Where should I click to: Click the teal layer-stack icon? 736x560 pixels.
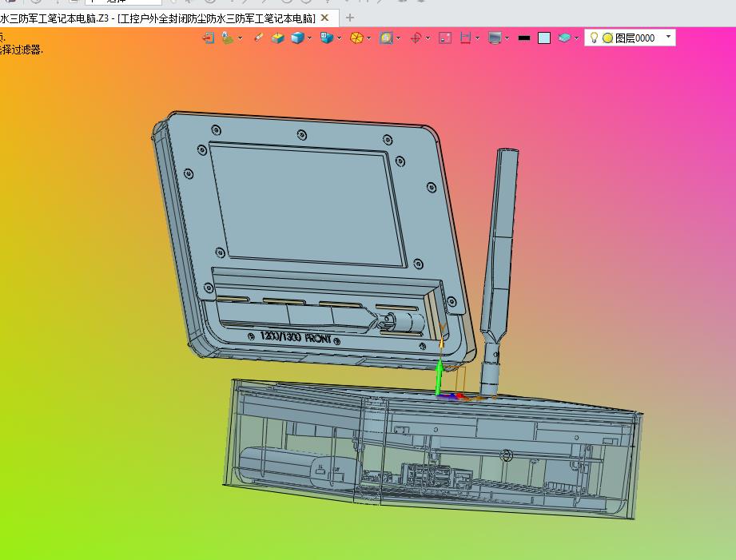pyautogui.click(x=564, y=38)
